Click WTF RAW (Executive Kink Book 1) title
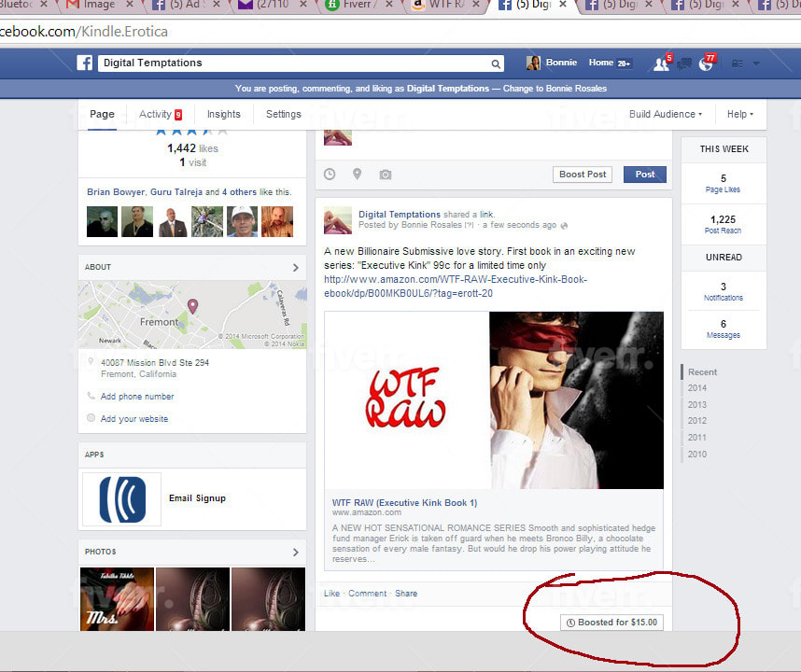Screen dimensions: 801x672 pos(404,503)
